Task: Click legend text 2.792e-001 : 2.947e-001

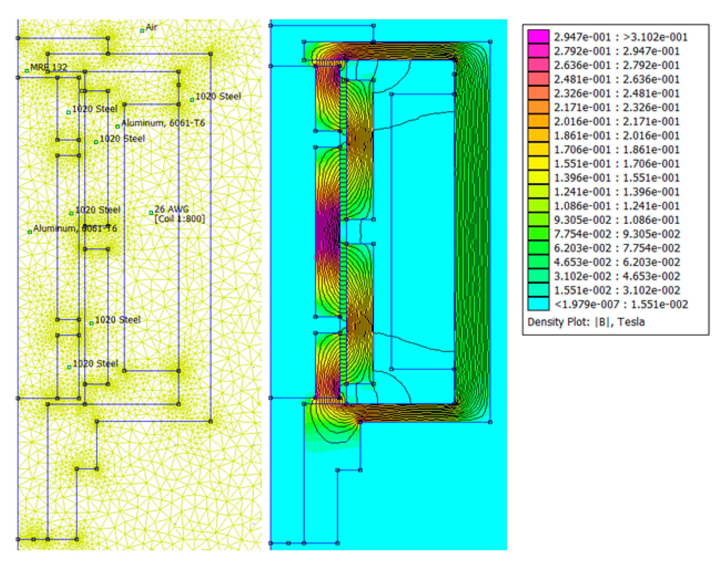Action: click(x=617, y=51)
